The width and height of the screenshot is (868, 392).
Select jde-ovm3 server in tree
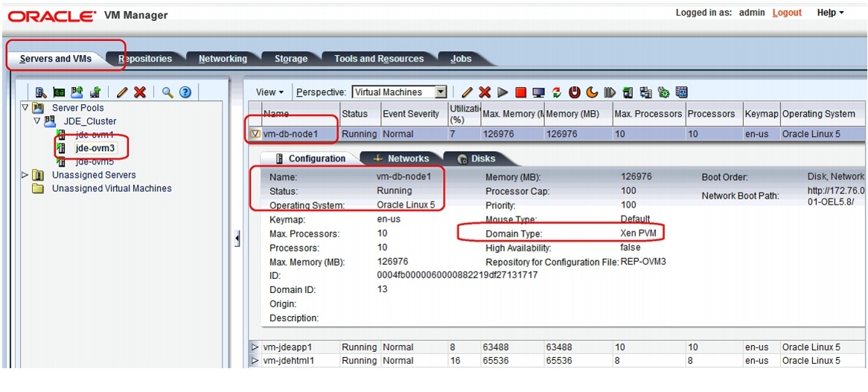(95, 148)
